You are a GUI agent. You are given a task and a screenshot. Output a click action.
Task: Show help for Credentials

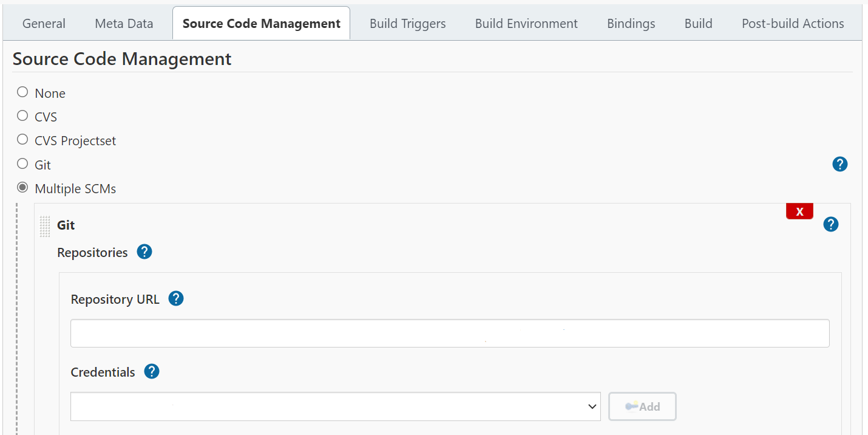click(152, 371)
